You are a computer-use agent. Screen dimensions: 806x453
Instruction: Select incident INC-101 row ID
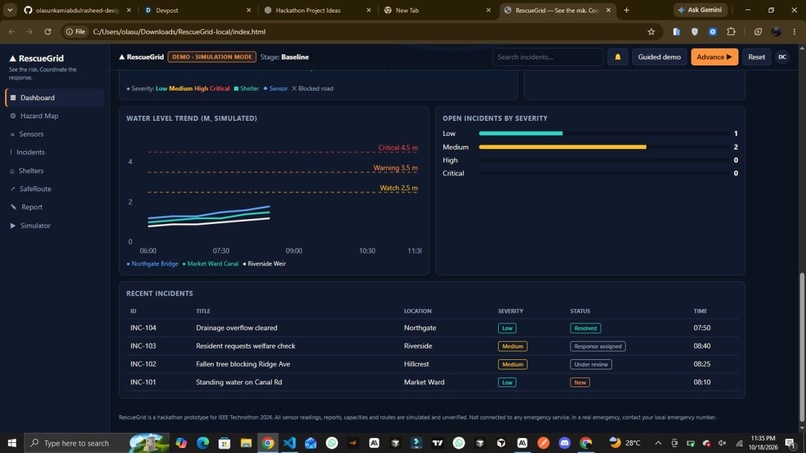[143, 382]
